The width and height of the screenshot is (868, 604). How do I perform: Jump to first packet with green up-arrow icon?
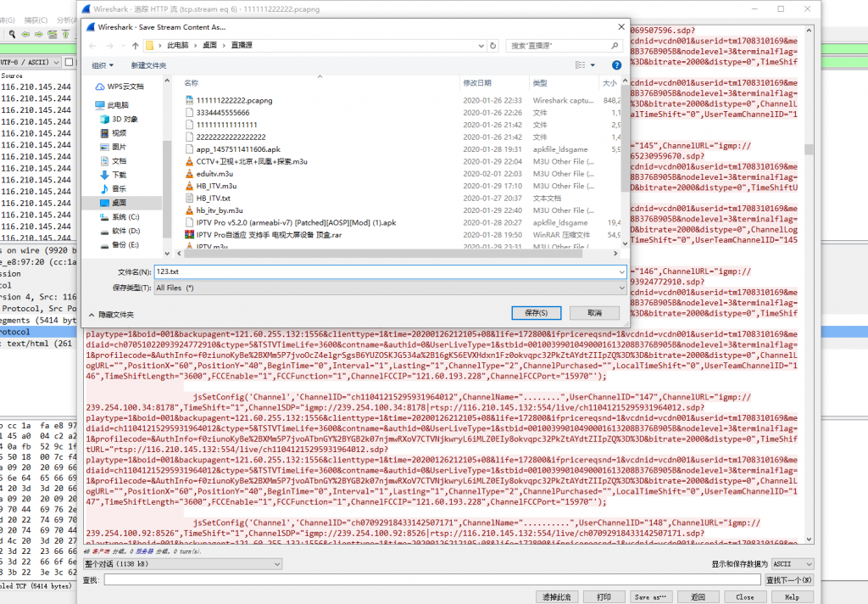coord(65,34)
